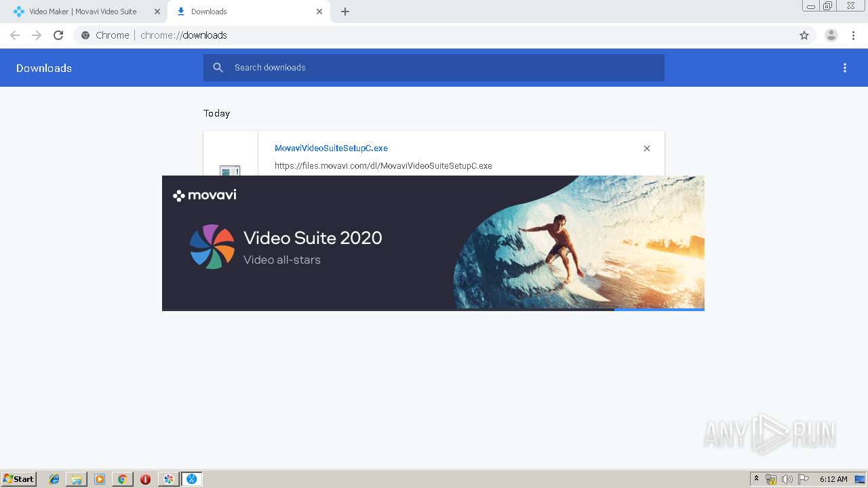Screen dimensions: 868x488
Task: Open Chrome main menu dots
Action: (854, 35)
